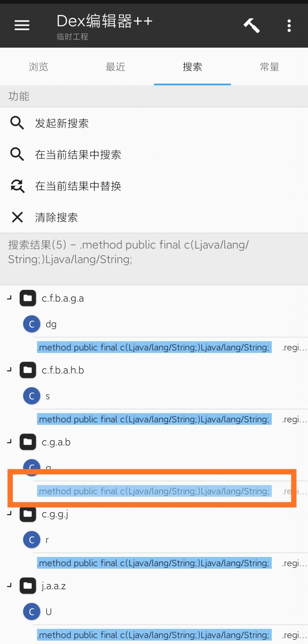Click the search-within-results magnifier icon

[17, 154]
